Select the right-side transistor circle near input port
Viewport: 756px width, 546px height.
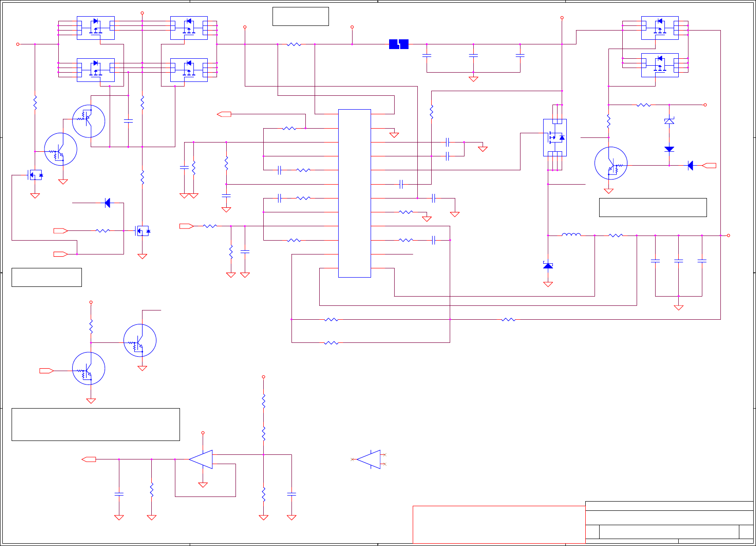pos(611,163)
